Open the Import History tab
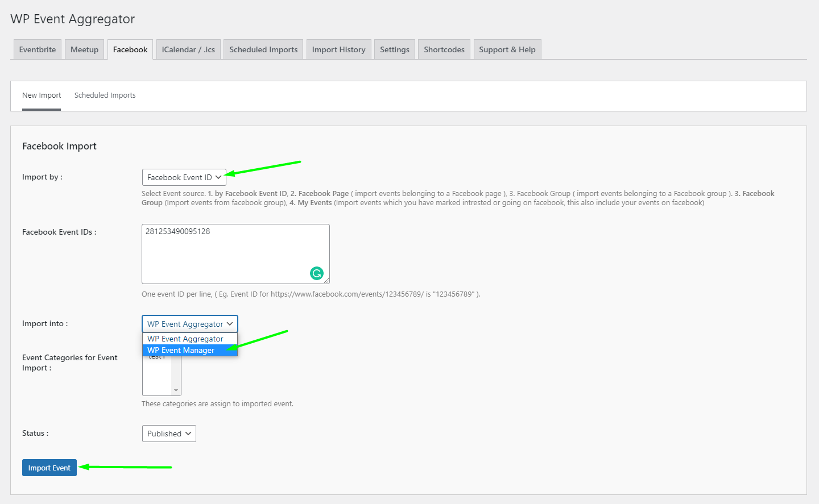This screenshot has height=504, width=819. pyautogui.click(x=338, y=49)
